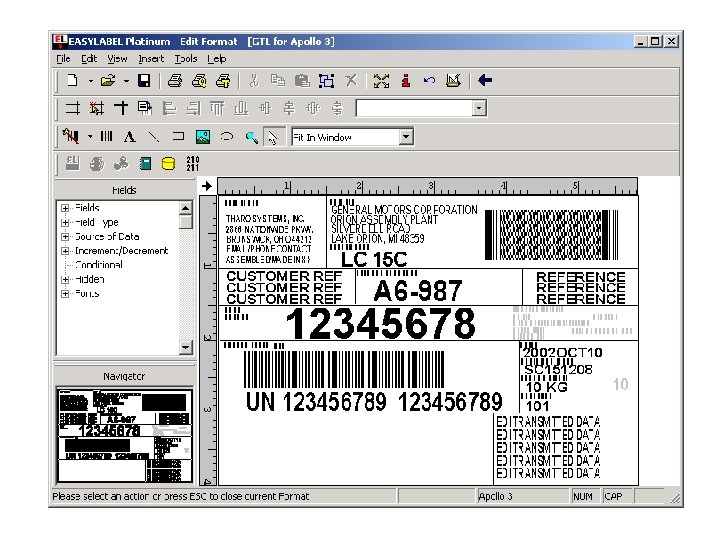
Task: Click Print Preview printer with magnifier
Action: point(199,81)
